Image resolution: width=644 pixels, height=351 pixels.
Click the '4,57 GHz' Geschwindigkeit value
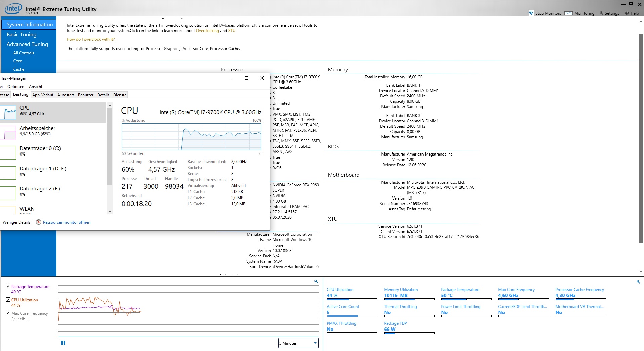point(161,170)
